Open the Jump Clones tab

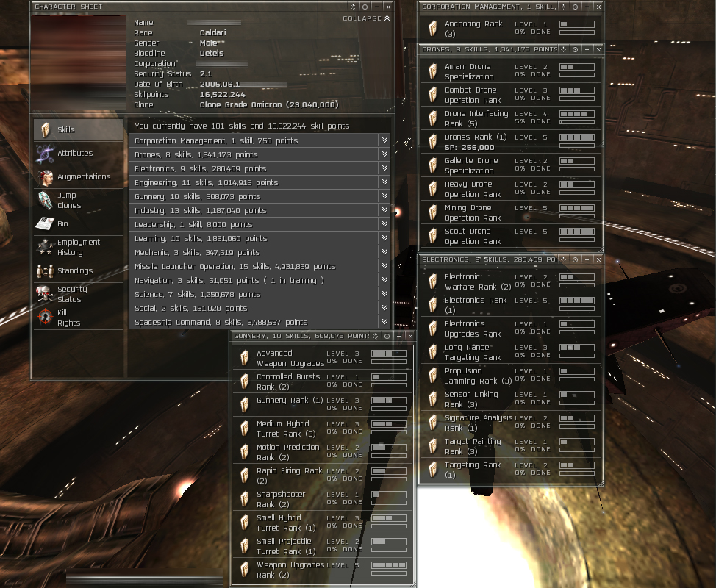[x=78, y=200]
